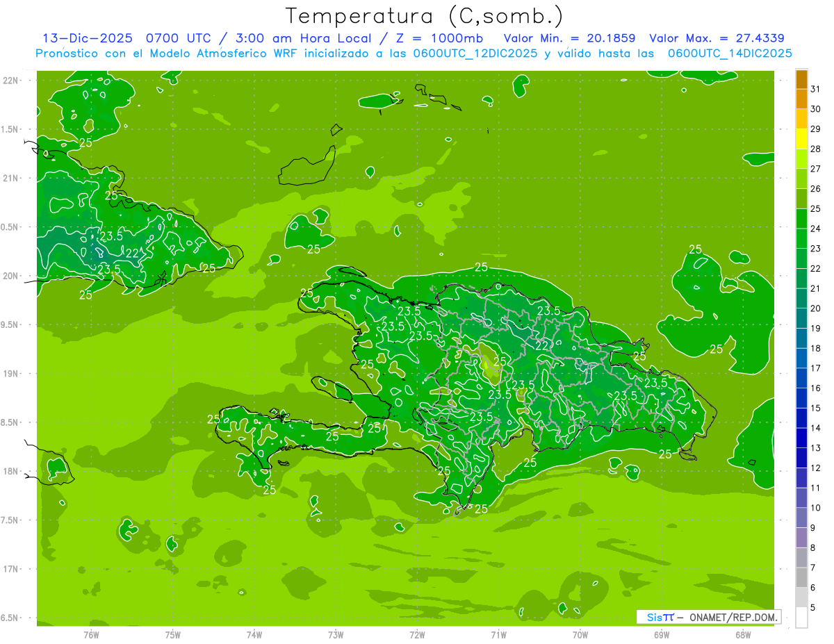The height and width of the screenshot is (644, 834).
Task: Click the 31 label on the color scale
Action: coord(815,89)
